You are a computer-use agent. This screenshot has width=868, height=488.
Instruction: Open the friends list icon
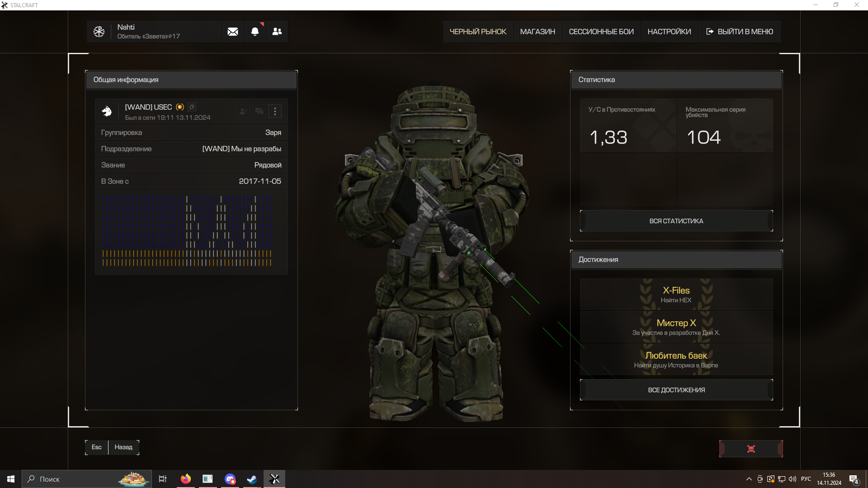277,32
